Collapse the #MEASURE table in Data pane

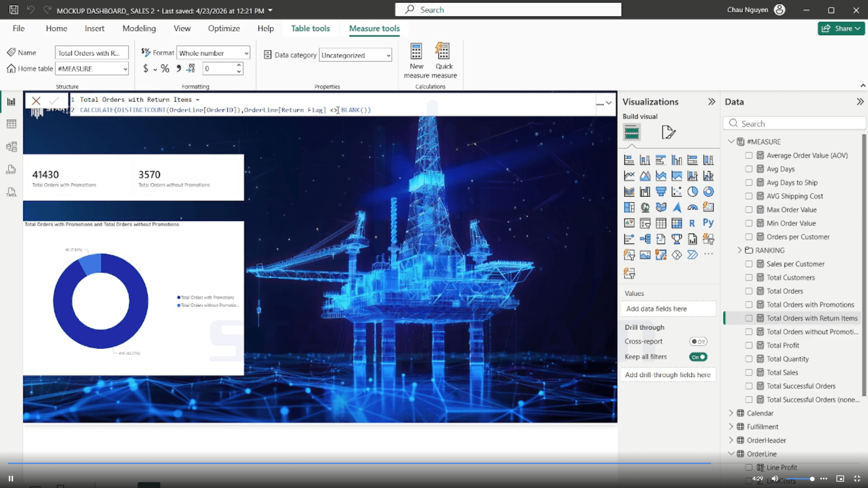click(731, 142)
